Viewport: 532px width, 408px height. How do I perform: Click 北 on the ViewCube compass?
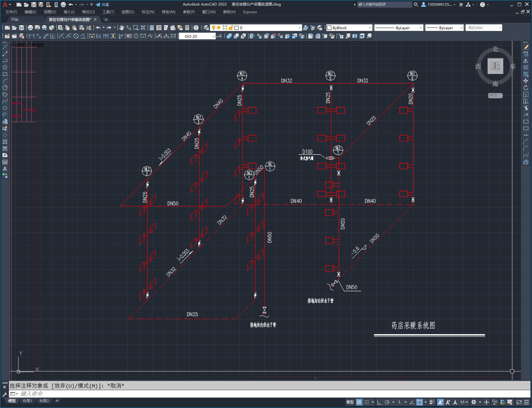495,49
